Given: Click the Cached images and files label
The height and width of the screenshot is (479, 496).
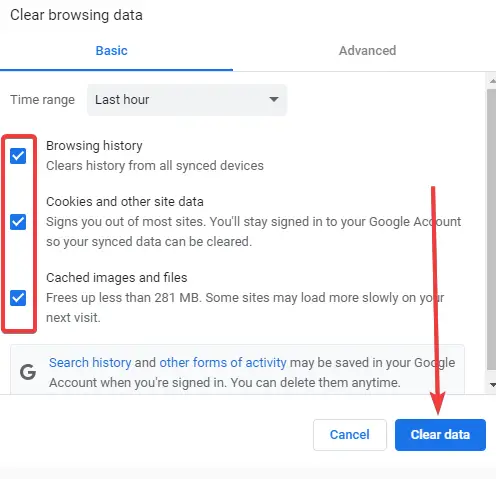Looking at the screenshot, I should [x=117, y=278].
